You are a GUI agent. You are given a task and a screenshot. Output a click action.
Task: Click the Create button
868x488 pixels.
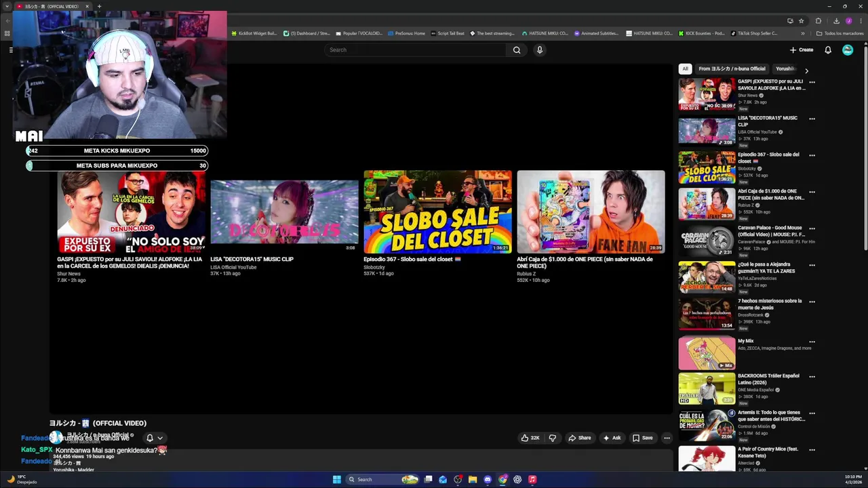click(x=802, y=49)
